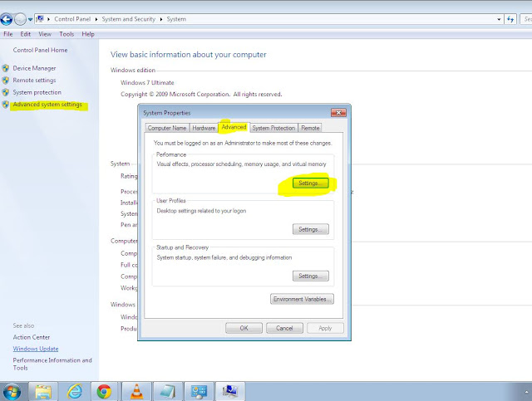Click the 'Windows 7 Ultimate' edition text

(147, 82)
